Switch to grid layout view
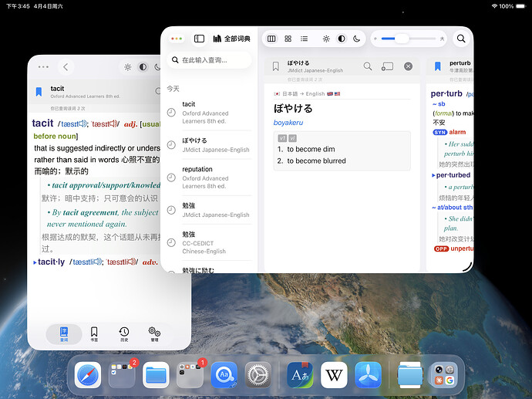Screen dimensions: 532x399 point(288,39)
